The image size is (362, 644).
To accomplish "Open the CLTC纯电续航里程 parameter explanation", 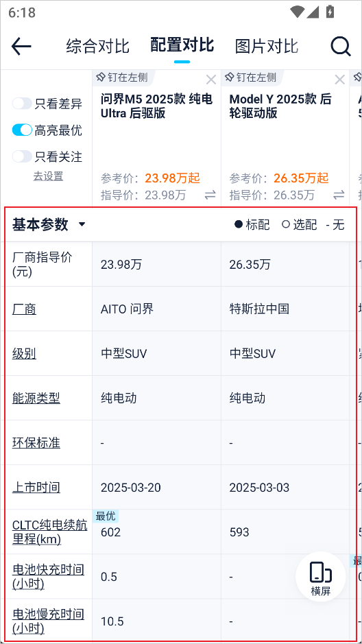I will [x=49, y=532].
